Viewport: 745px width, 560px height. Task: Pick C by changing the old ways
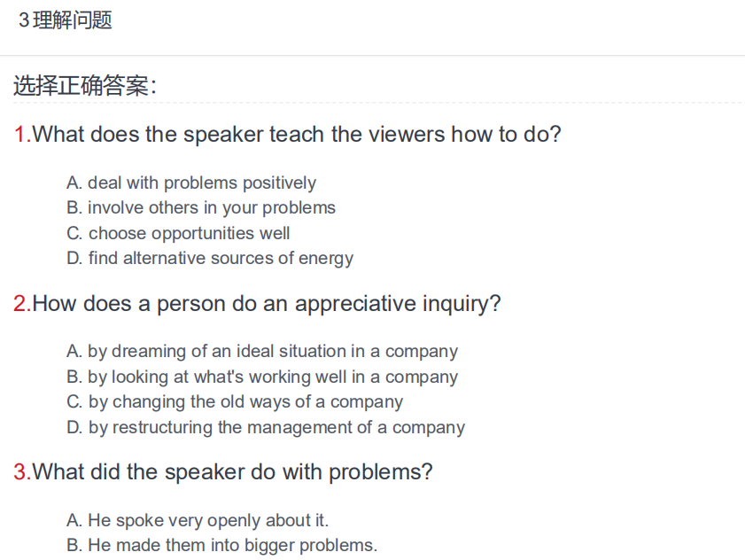point(235,402)
